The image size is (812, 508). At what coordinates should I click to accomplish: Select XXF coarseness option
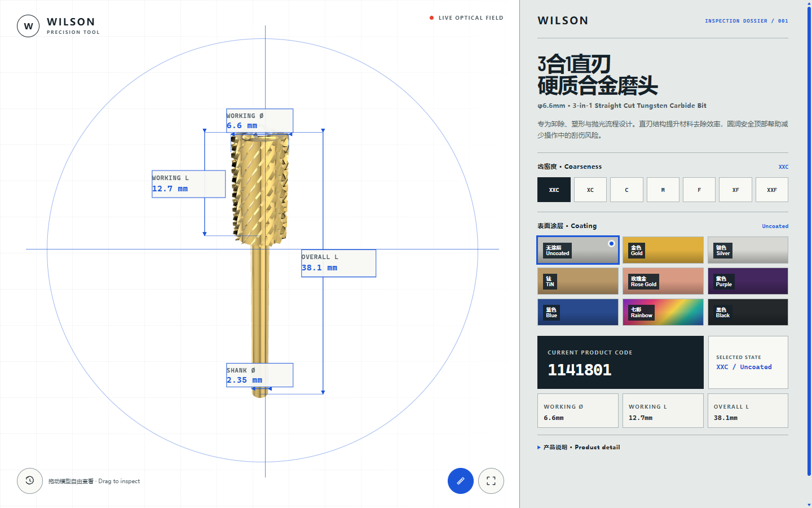click(x=772, y=190)
